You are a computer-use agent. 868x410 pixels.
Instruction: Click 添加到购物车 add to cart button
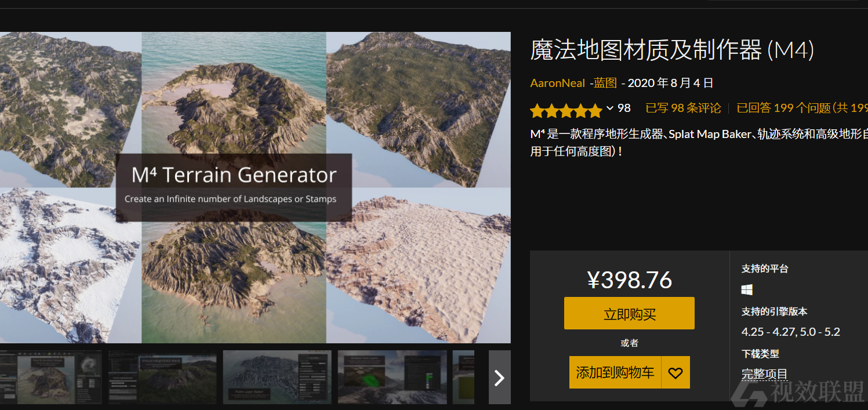[615, 372]
